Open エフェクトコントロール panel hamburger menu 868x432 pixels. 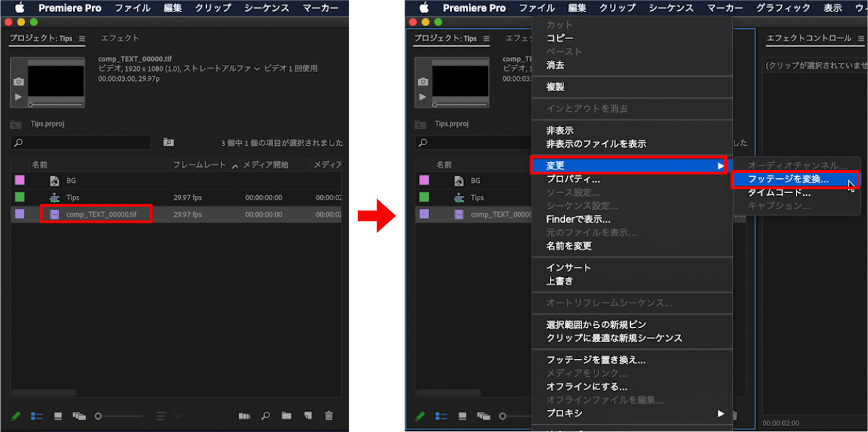coord(861,38)
